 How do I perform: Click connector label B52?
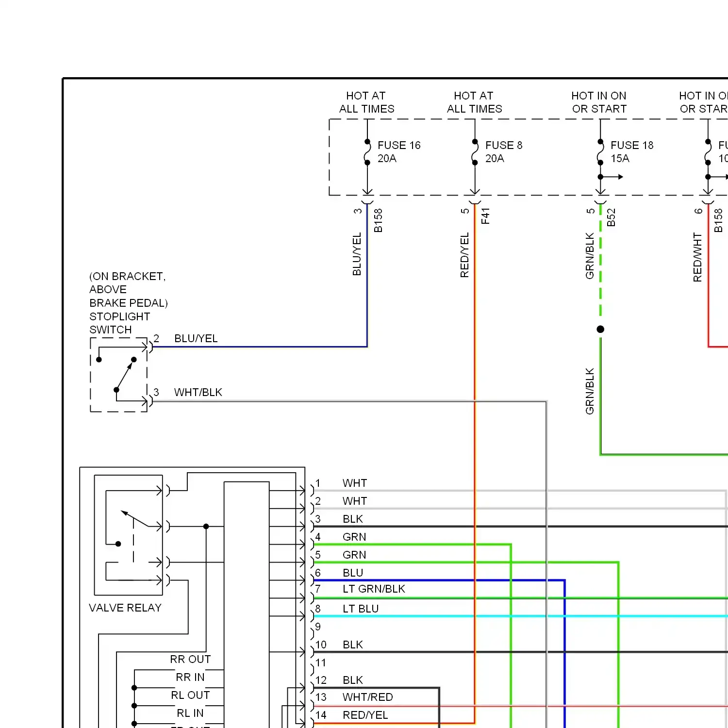tap(611, 217)
